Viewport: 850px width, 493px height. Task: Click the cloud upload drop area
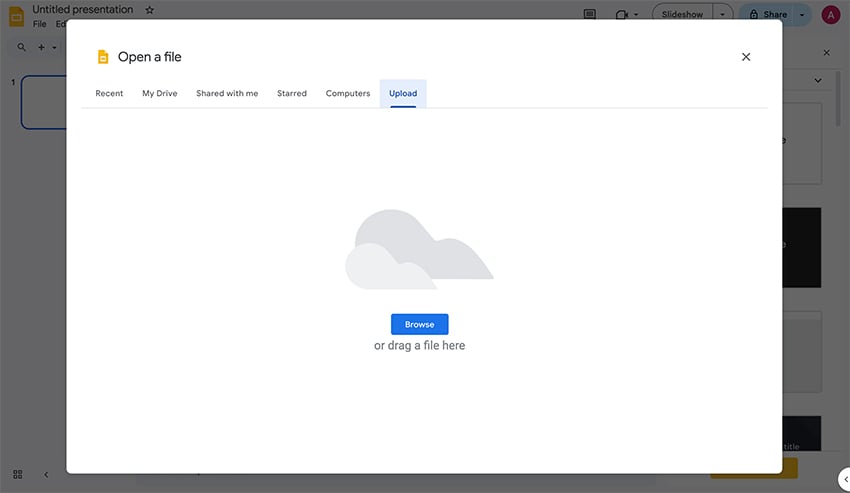point(419,250)
